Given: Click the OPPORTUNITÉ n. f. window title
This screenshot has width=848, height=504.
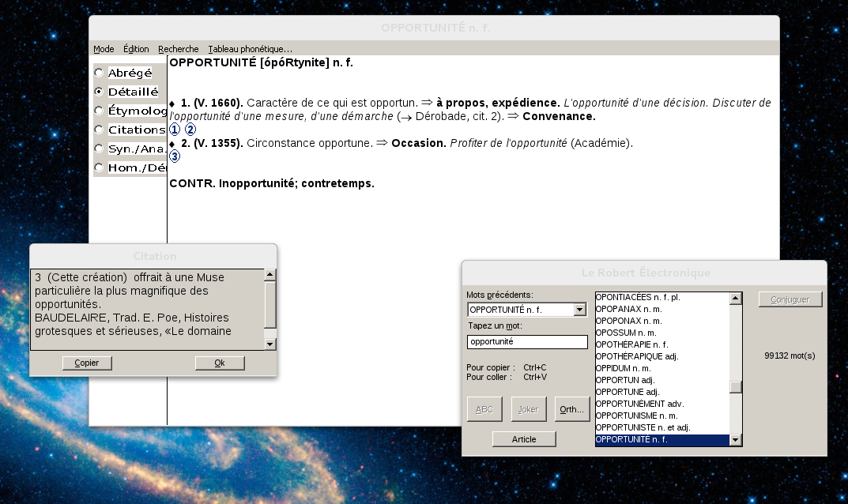Looking at the screenshot, I should point(435,28).
